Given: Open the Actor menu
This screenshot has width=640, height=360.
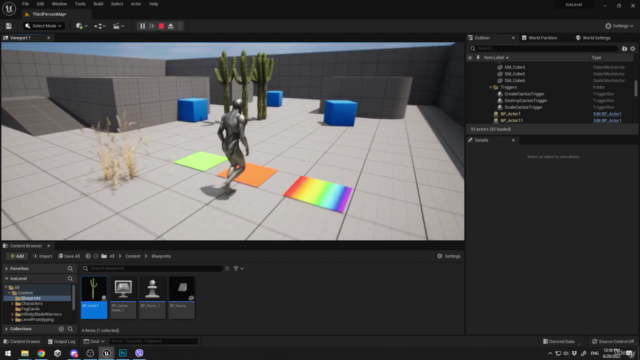Looking at the screenshot, I should coord(136,4).
